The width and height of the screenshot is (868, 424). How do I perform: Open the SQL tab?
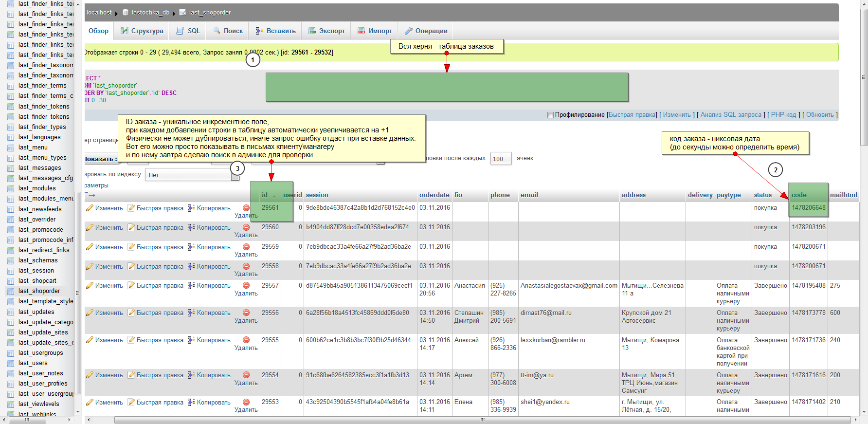188,31
